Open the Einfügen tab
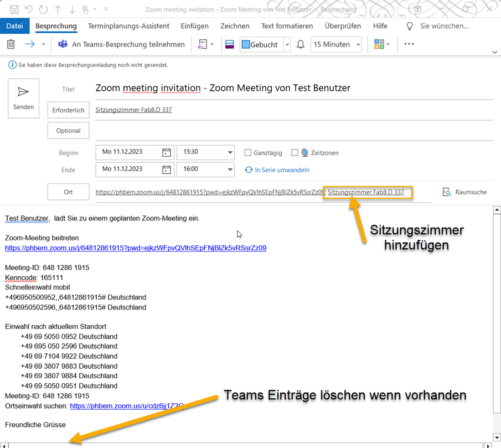The width and height of the screenshot is (501, 448). [x=194, y=26]
